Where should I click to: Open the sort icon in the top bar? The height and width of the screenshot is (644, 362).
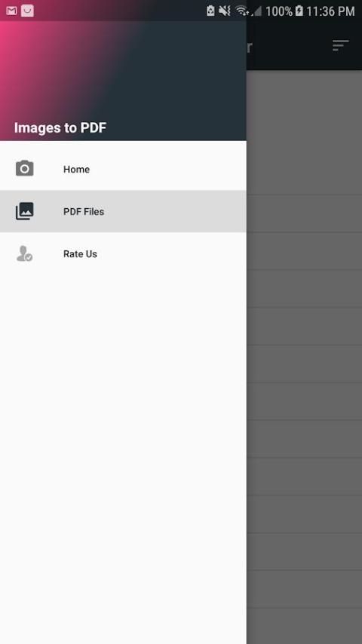point(340,45)
